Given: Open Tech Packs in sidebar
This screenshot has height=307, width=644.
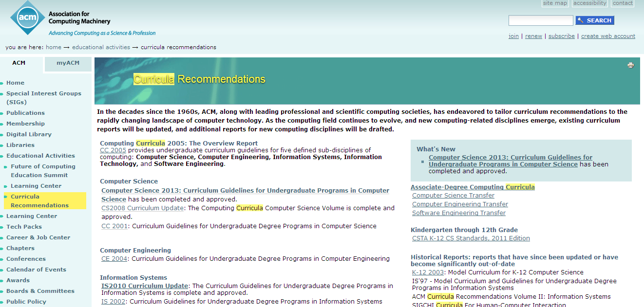Looking at the screenshot, I should pos(24,227).
